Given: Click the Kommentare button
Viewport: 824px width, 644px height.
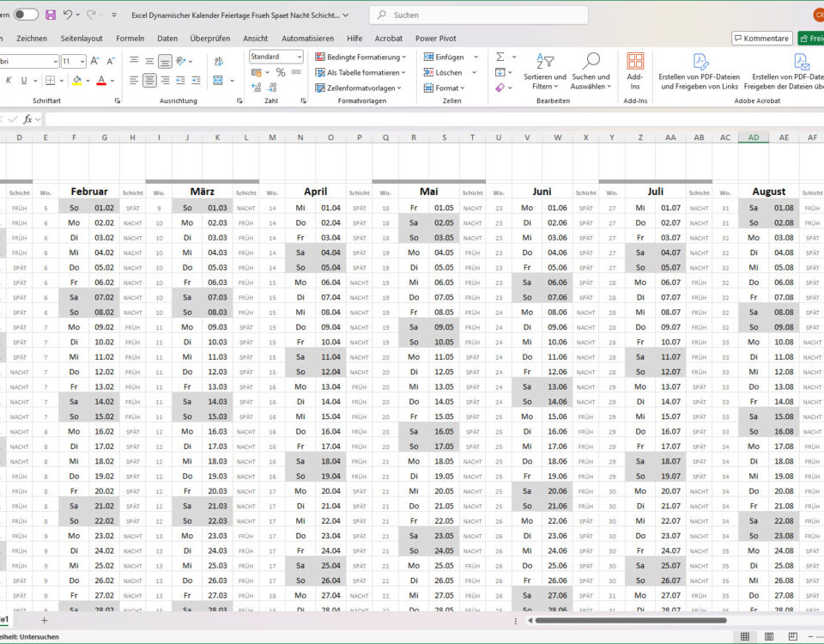Looking at the screenshot, I should 761,39.
